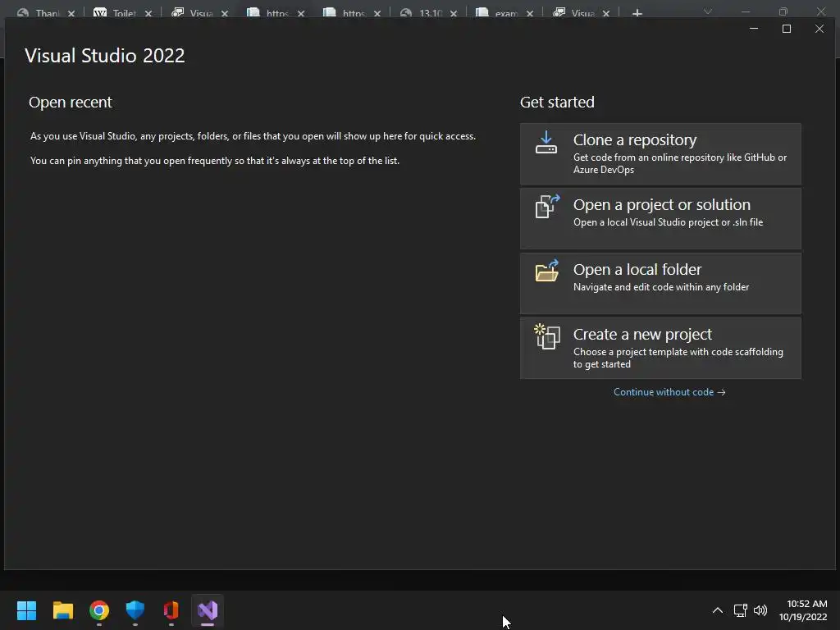Open the network status tray icon
The height and width of the screenshot is (630, 840).
point(741,610)
